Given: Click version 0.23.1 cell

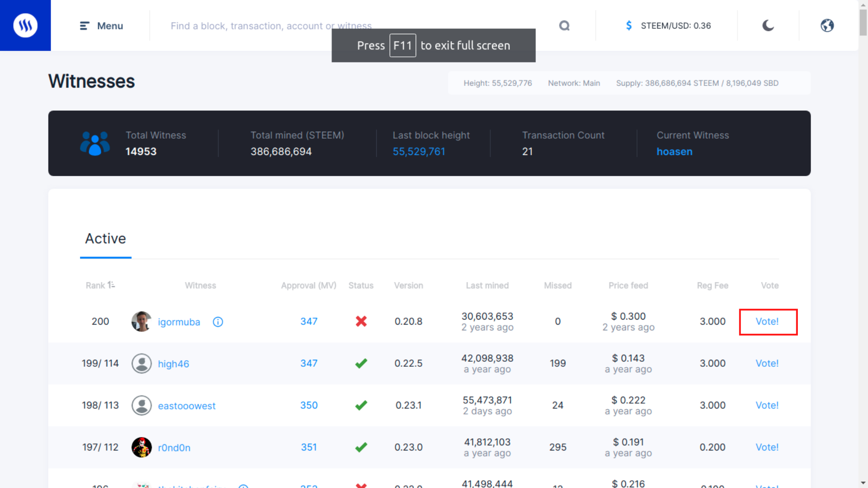Looking at the screenshot, I should tap(408, 405).
